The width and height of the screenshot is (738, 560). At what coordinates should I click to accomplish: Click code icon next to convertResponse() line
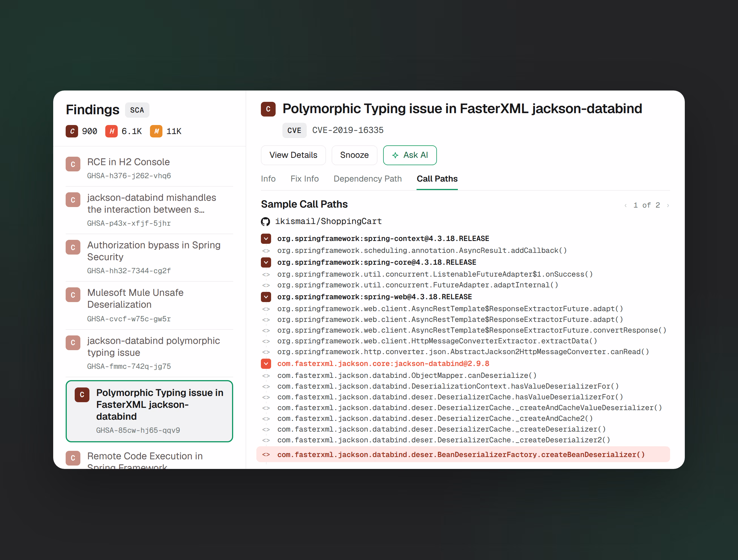pyautogui.click(x=266, y=331)
